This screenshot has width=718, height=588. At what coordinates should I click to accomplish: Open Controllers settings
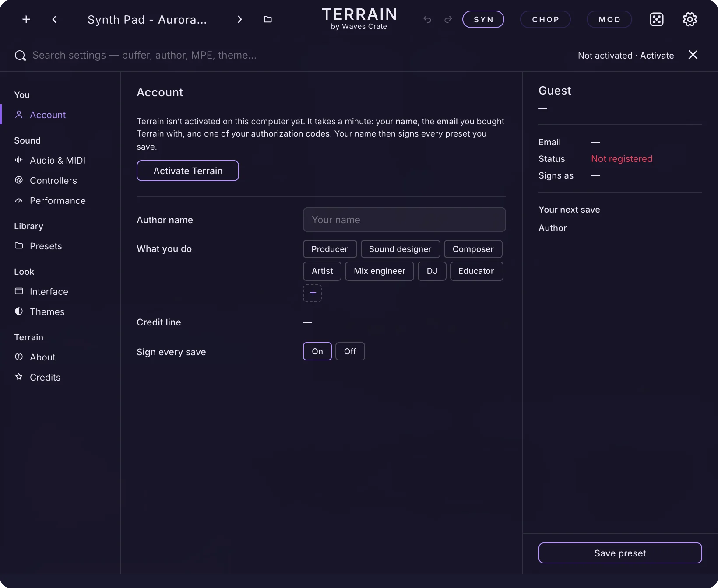click(60, 180)
